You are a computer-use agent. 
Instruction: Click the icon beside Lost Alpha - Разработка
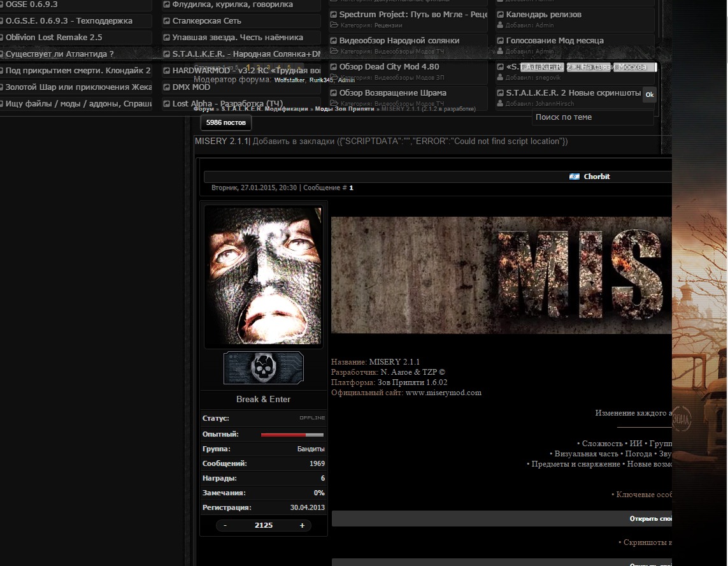166,104
